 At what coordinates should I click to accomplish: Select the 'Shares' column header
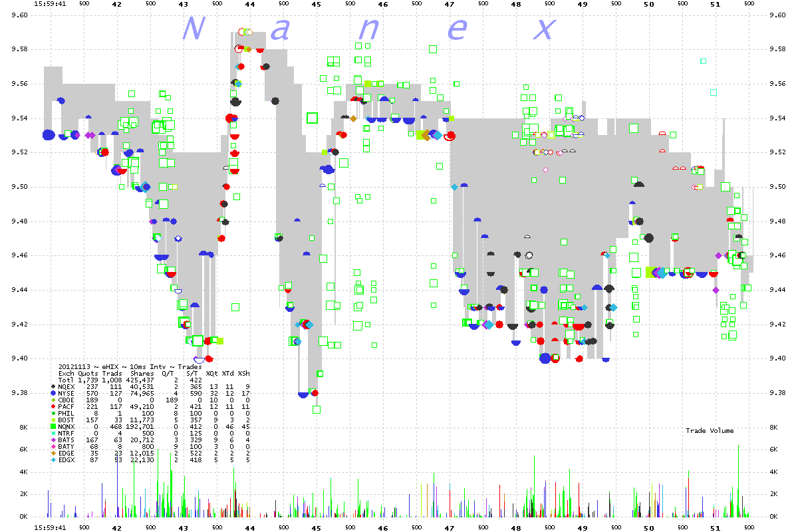coord(142,373)
